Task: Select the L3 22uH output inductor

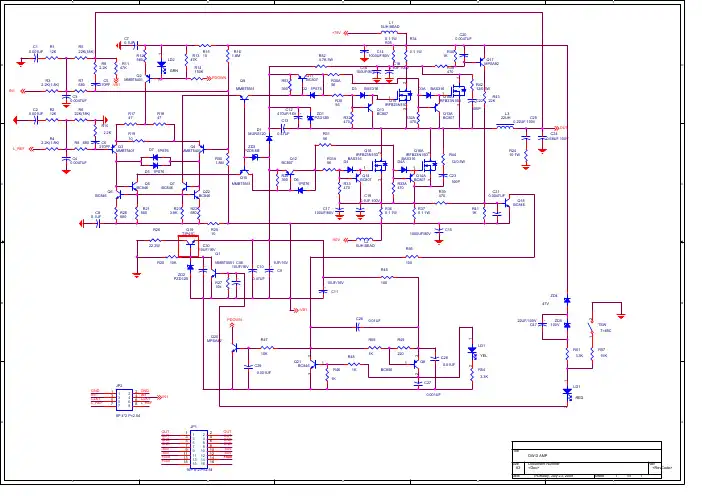Action: [505, 128]
